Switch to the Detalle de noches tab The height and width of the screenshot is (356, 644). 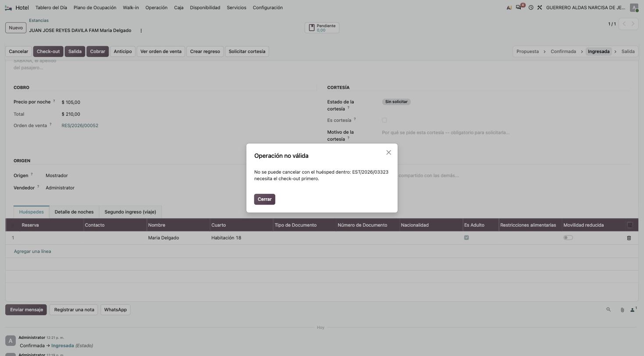coord(74,212)
